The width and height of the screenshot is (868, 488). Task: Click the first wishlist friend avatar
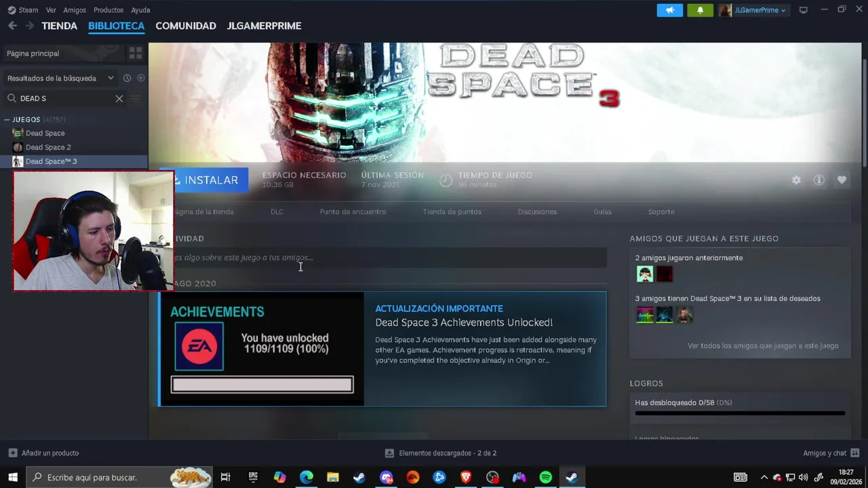point(645,314)
